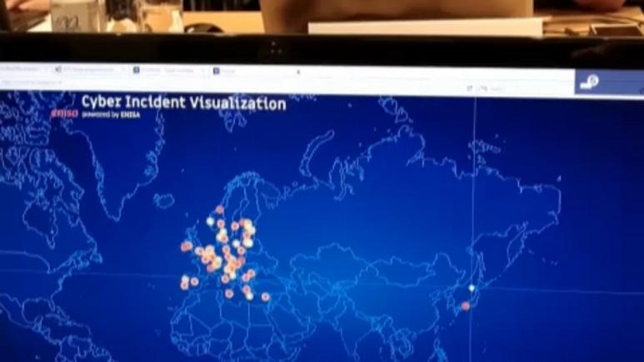The height and width of the screenshot is (362, 644).
Task: Switch to the second browser tab
Action: 87,70
